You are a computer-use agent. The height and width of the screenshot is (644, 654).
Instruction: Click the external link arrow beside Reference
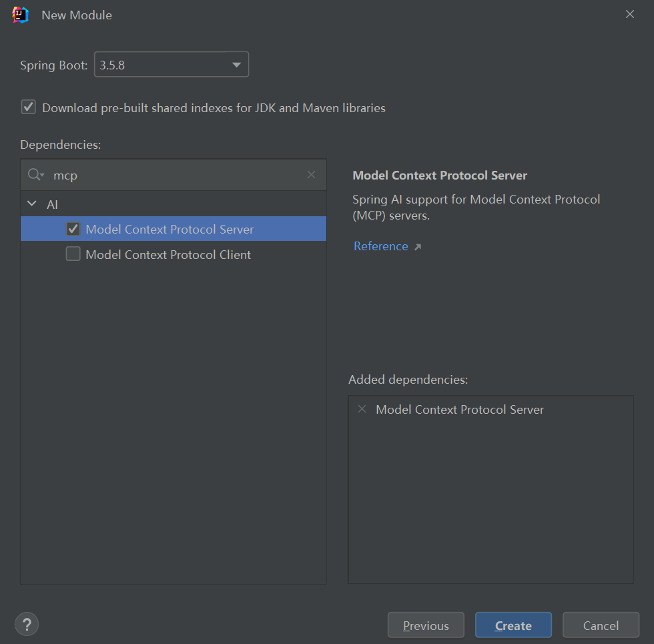[418, 247]
